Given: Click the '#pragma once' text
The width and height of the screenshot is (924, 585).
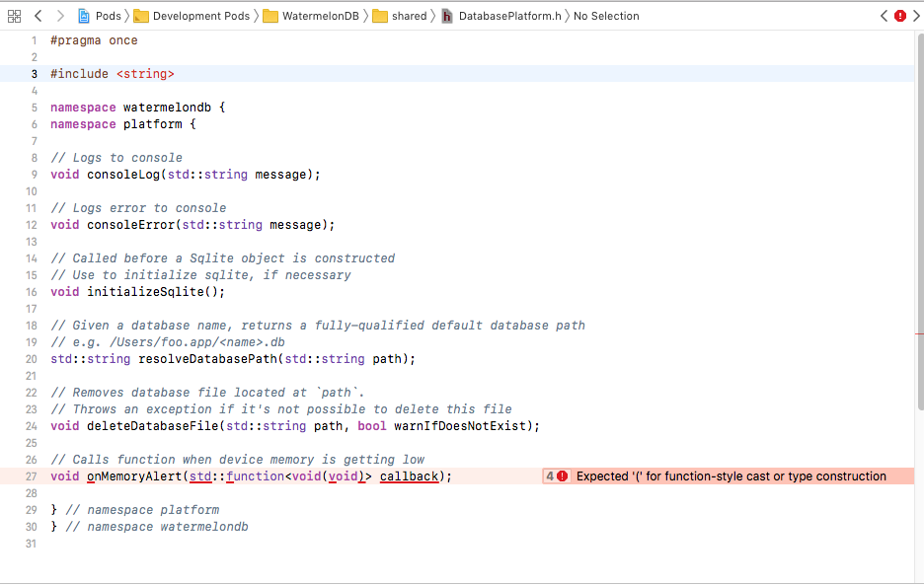Looking at the screenshot, I should (95, 40).
